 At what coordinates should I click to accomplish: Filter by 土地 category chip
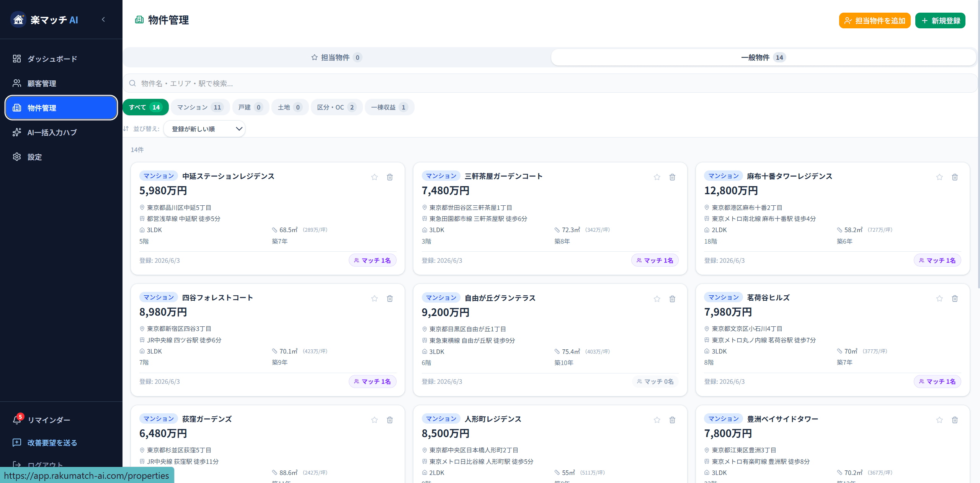[290, 107]
